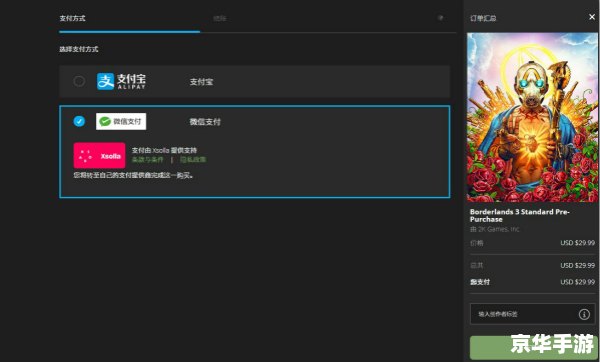Viewport: 600px width, 362px height.
Task: Click the 支付宝 text label
Action: (x=201, y=82)
